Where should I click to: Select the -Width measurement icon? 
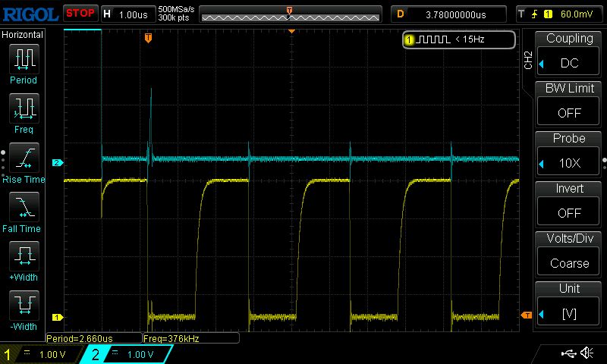[24, 305]
